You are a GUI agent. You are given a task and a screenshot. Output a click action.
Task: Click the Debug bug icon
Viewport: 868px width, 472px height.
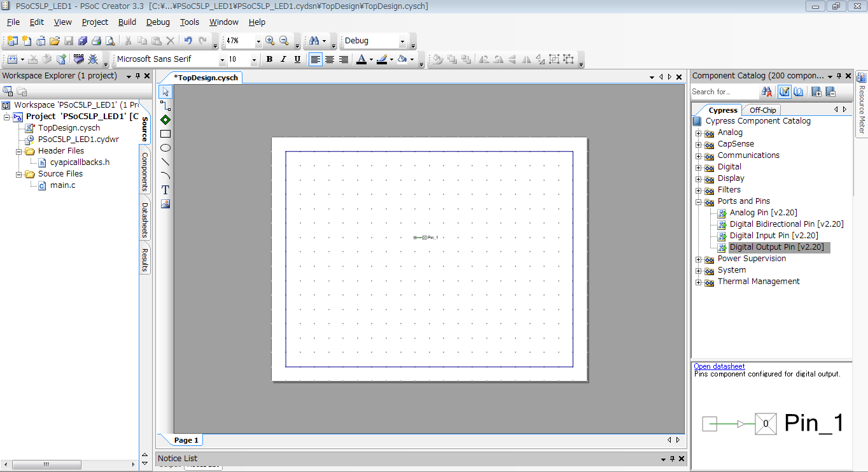(x=93, y=59)
